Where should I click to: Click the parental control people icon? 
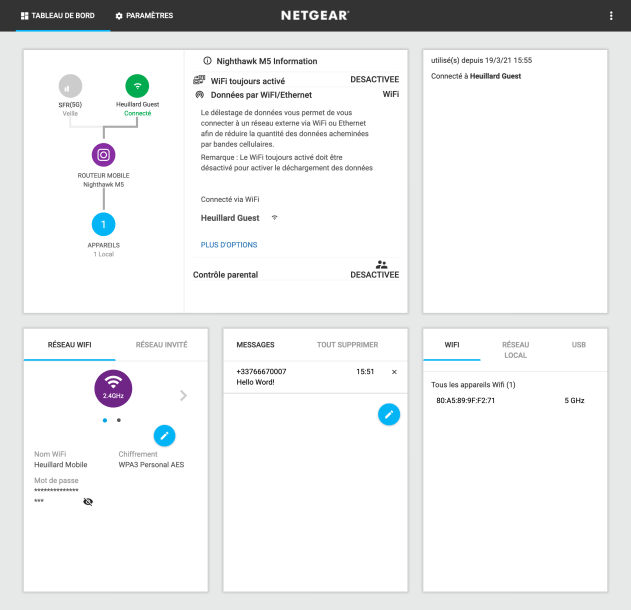click(x=381, y=264)
